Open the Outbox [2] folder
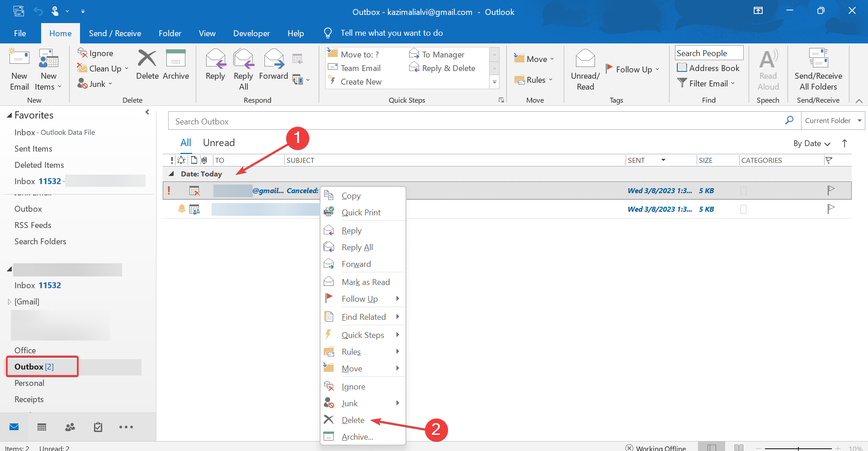Image resolution: width=868 pixels, height=451 pixels. pyautogui.click(x=34, y=367)
